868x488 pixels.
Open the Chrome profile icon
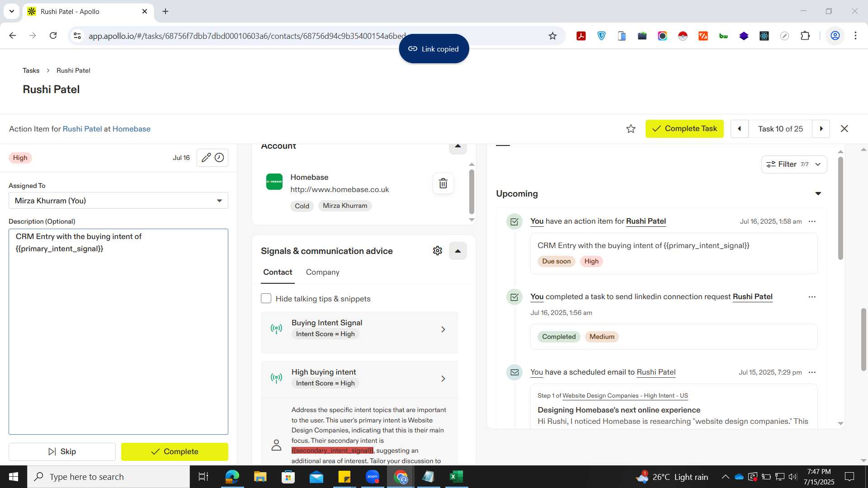pos(835,36)
